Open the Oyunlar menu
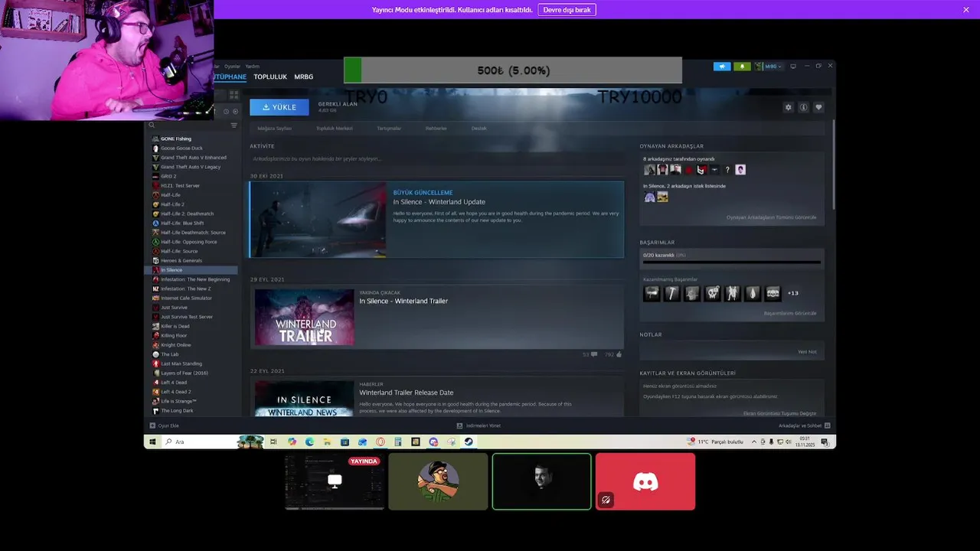Image resolution: width=980 pixels, height=551 pixels. pyautogui.click(x=232, y=67)
